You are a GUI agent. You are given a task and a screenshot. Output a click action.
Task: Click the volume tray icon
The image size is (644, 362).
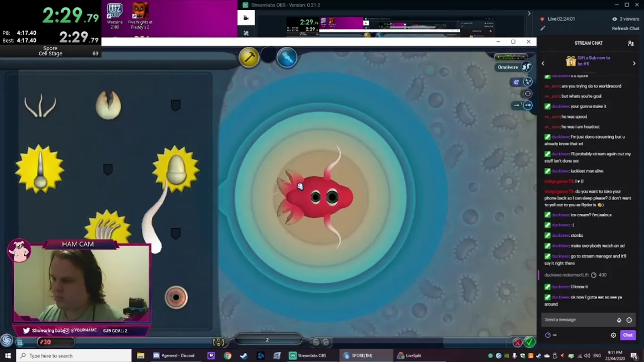pos(587,356)
